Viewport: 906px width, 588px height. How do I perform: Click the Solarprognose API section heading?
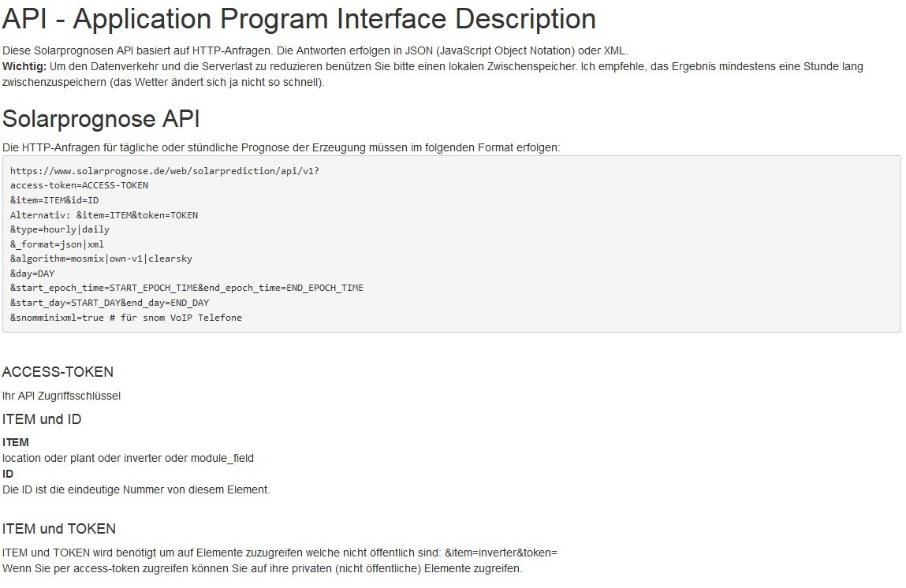click(x=101, y=119)
